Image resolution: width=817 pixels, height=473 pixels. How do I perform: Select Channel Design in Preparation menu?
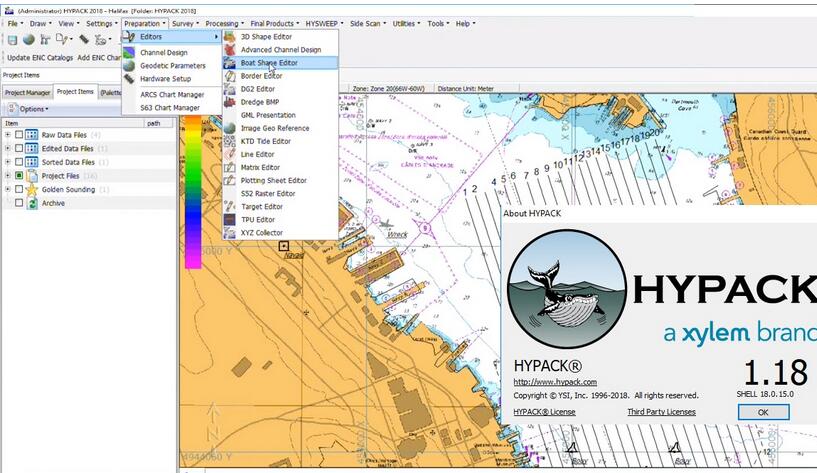point(171,52)
